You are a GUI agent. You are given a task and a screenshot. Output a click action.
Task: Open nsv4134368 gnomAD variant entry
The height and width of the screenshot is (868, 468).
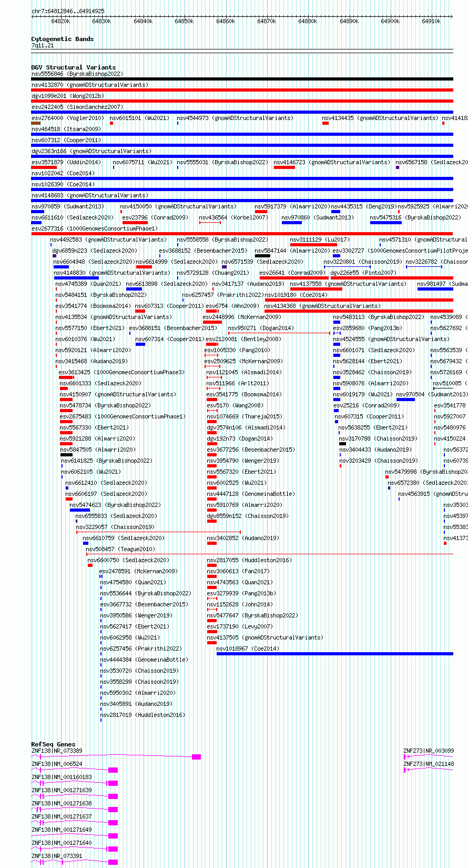[322, 306]
